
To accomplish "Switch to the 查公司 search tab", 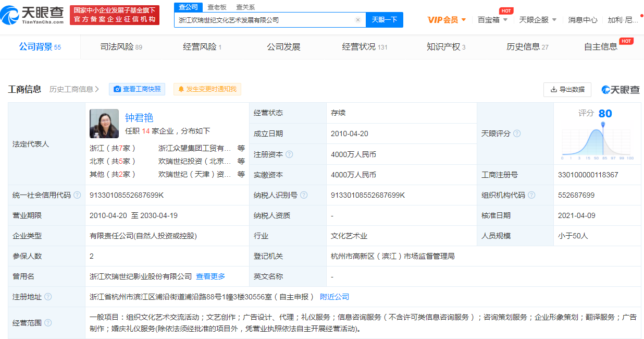I will (188, 7).
